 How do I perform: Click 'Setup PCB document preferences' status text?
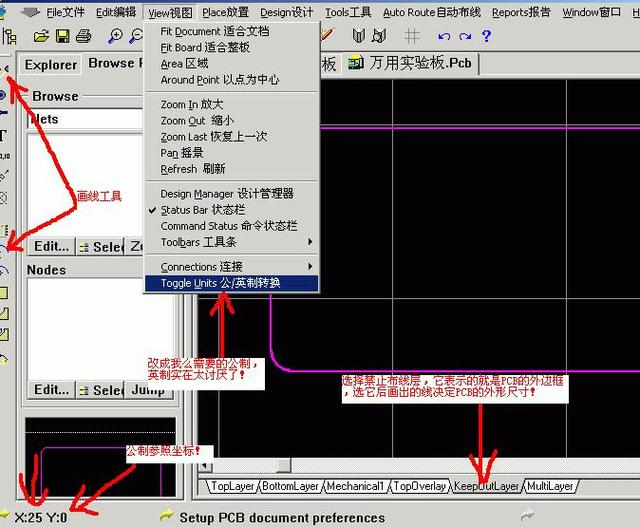tap(282, 518)
